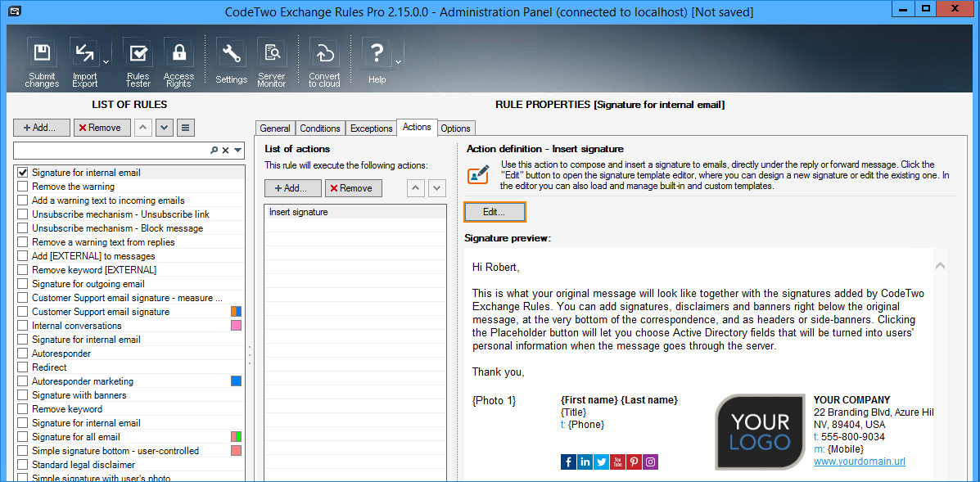The width and height of the screenshot is (980, 482).
Task: Check the Remove a warning text from replies box
Action: tap(22, 241)
